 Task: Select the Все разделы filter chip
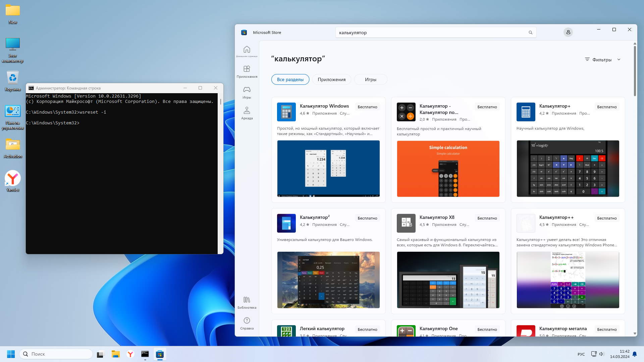(290, 79)
